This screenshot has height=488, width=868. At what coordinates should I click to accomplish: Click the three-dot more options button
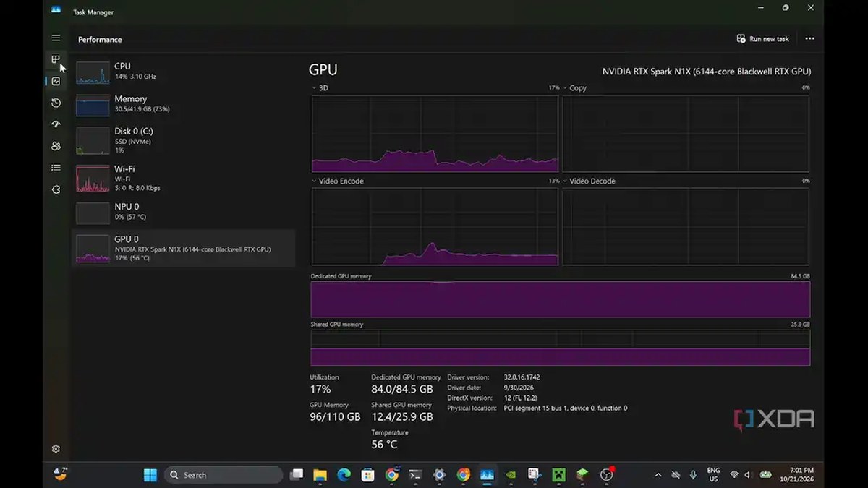tap(809, 38)
